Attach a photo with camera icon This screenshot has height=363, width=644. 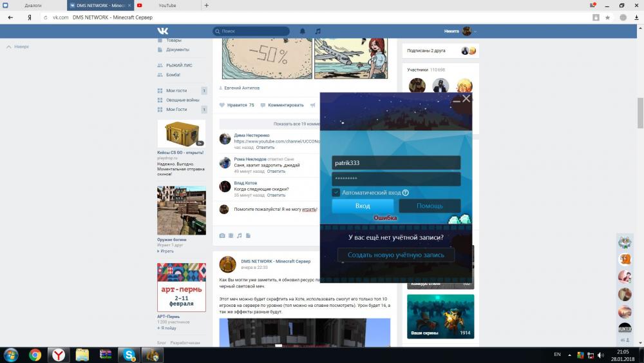coord(222,235)
